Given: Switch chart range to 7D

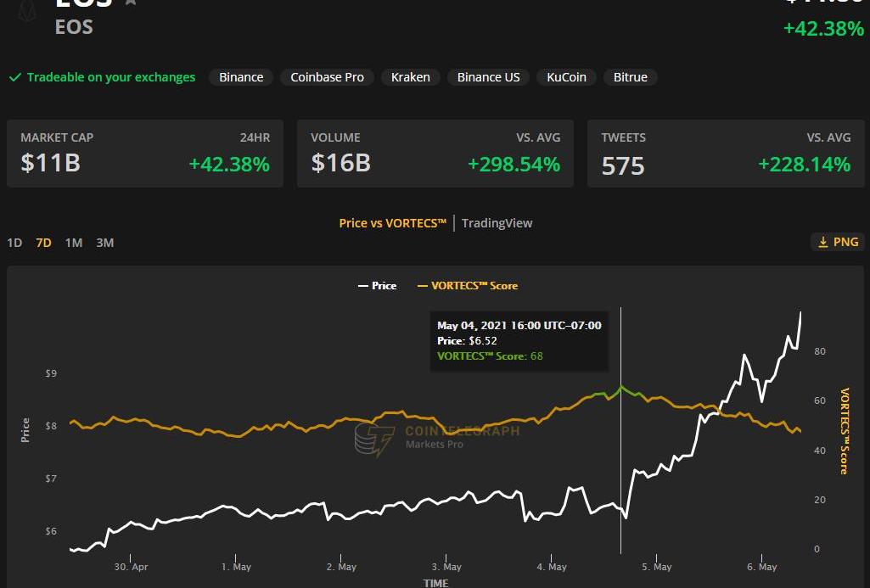Looking at the screenshot, I should (43, 243).
